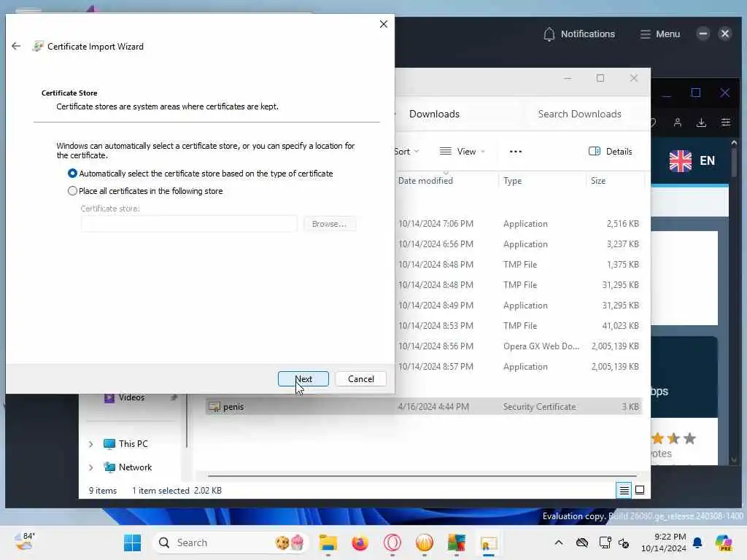Open the orange round app in taskbar
Image resolution: width=747 pixels, height=560 pixels.
coord(424,542)
